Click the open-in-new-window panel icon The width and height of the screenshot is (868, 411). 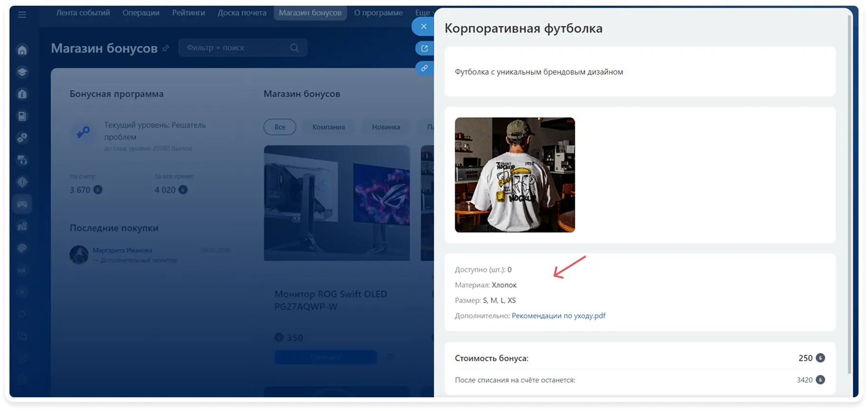(425, 48)
